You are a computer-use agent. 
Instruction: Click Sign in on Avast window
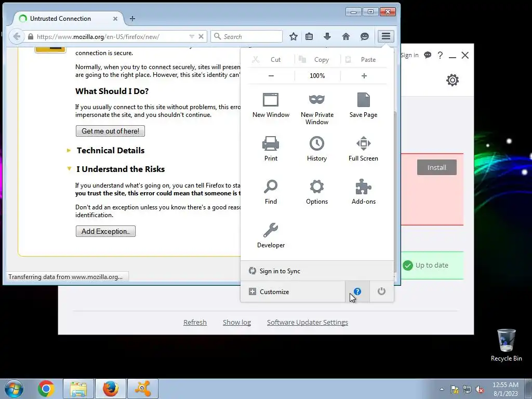409,55
